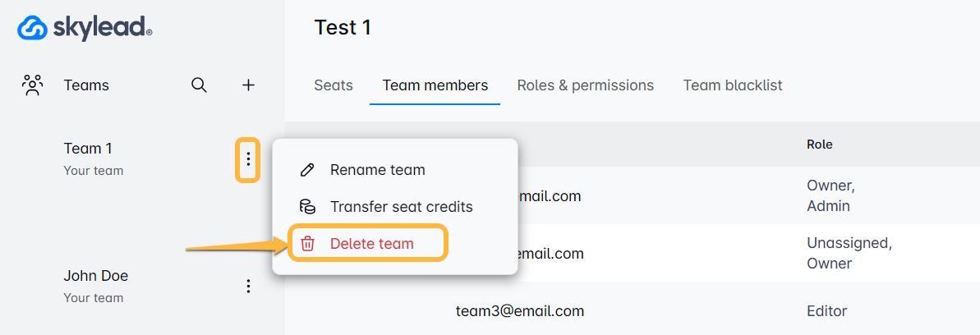Click the Teams people icon
This screenshot has width=980, height=335.
click(x=33, y=85)
